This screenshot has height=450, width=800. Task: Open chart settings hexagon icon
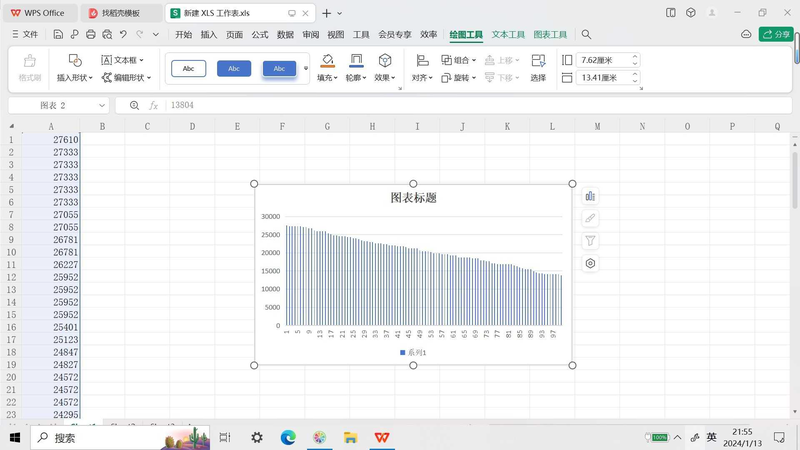coord(590,264)
